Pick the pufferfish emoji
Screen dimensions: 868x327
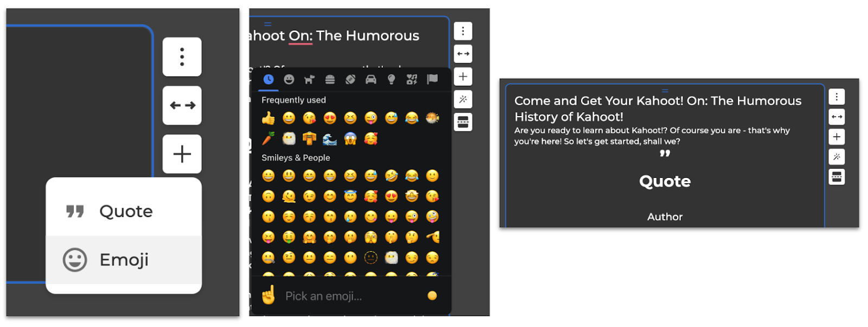pos(432,118)
